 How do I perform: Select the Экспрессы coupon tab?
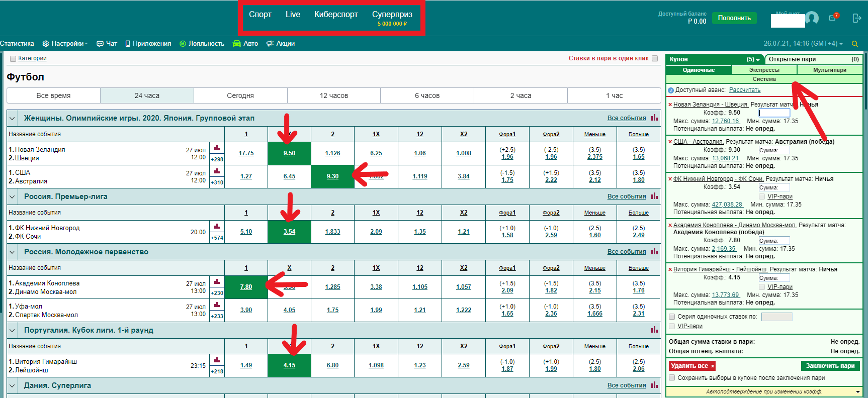(764, 70)
